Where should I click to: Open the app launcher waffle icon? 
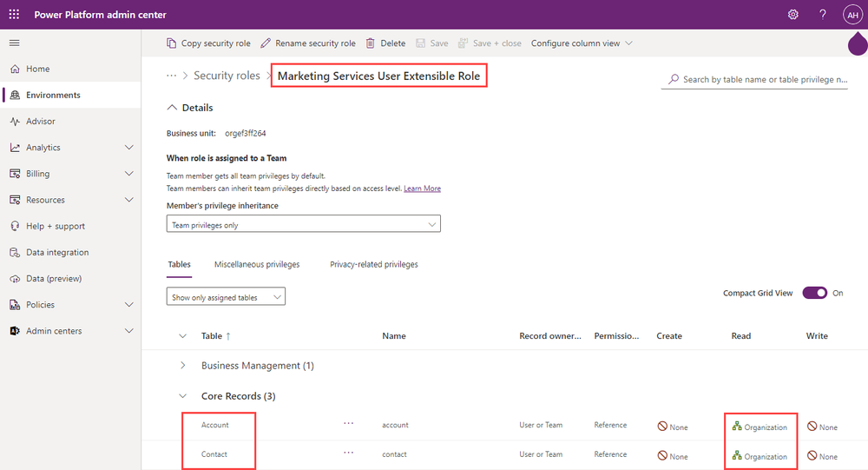point(14,15)
